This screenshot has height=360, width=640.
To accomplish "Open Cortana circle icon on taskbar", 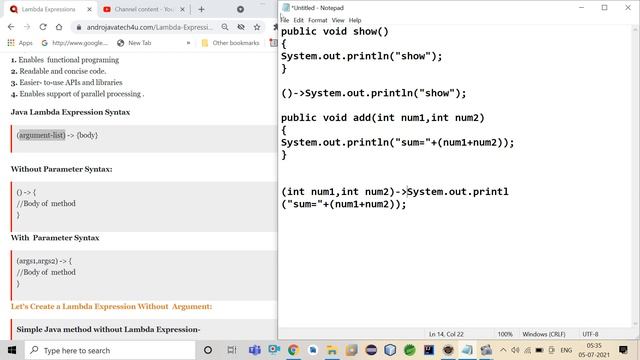I will pyautogui.click(x=208, y=350).
